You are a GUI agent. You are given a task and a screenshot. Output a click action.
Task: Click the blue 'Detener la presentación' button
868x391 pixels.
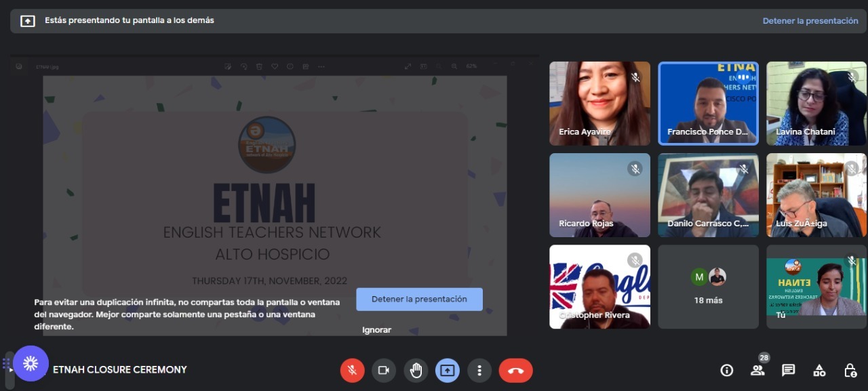pos(419,299)
